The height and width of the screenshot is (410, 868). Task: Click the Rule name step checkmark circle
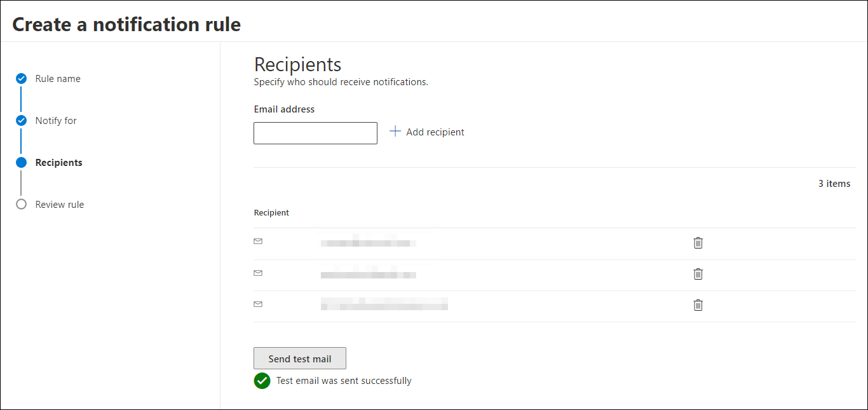pyautogui.click(x=21, y=79)
